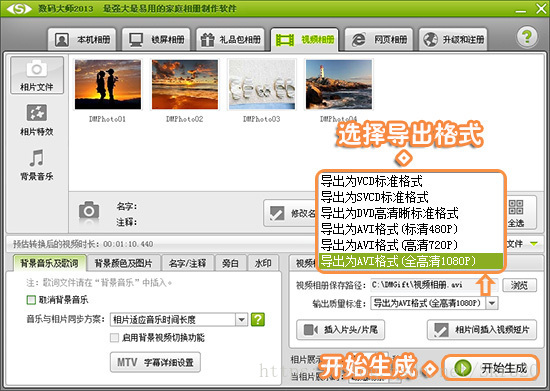This screenshot has width=550, height=391.
Task: Enable 启用背景视频切换功能 checkbox
Action: [114, 337]
